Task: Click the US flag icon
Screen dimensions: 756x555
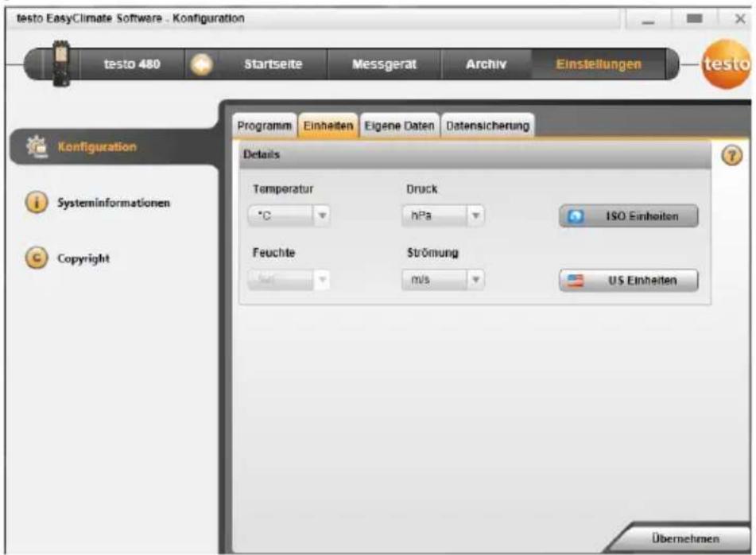Action: [x=576, y=280]
